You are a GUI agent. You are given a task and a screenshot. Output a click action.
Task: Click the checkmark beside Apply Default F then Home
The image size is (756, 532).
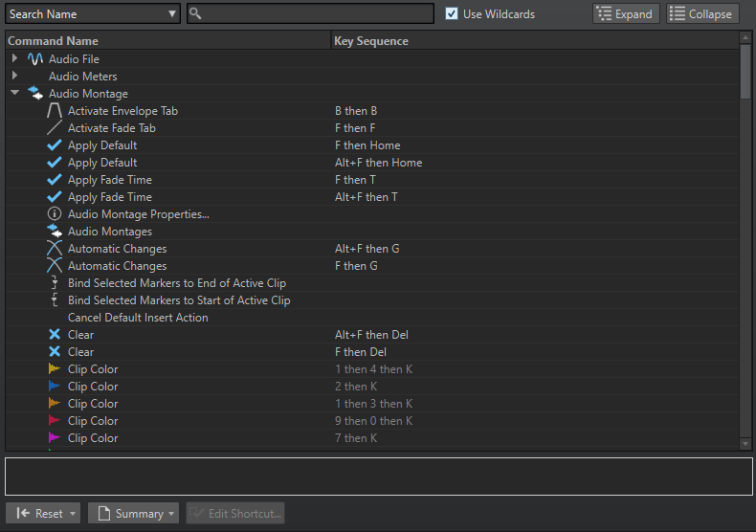pos(55,145)
